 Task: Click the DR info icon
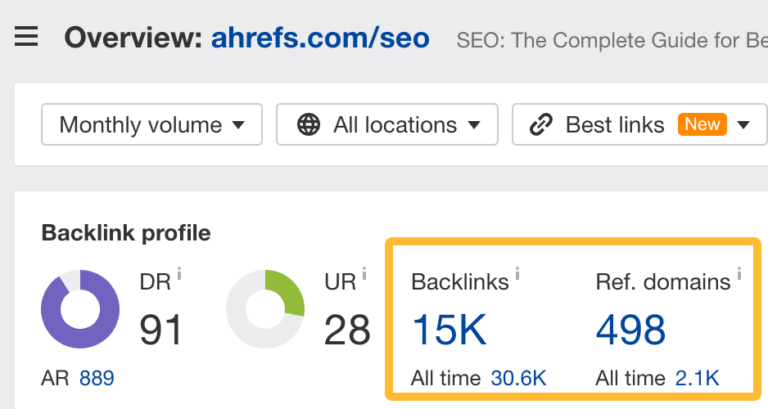[x=179, y=273]
